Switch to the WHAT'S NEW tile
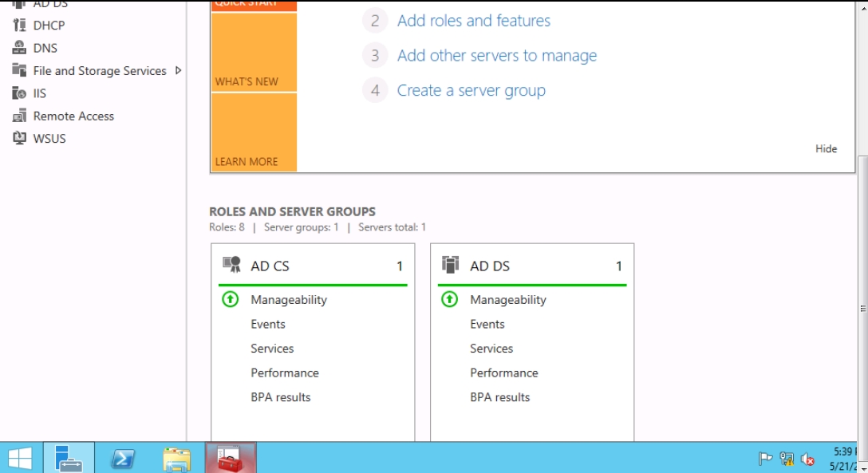 (x=254, y=52)
